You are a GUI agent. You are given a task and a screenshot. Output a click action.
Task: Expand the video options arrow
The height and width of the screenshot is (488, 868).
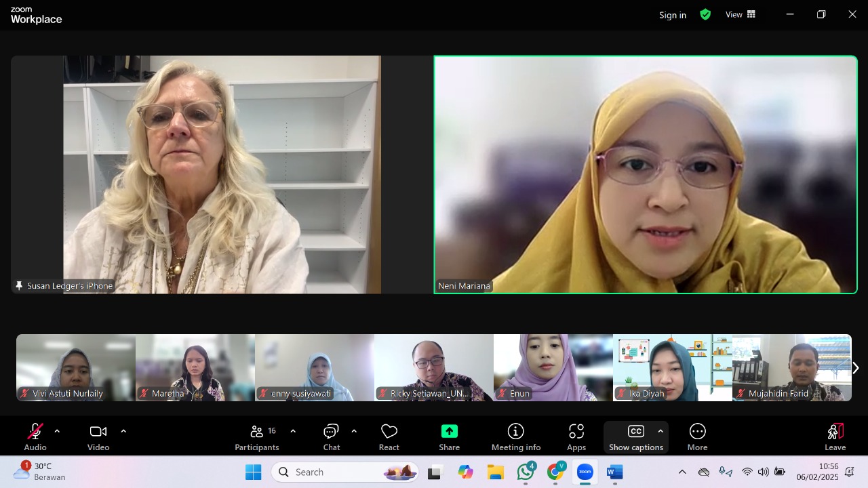[x=123, y=431]
